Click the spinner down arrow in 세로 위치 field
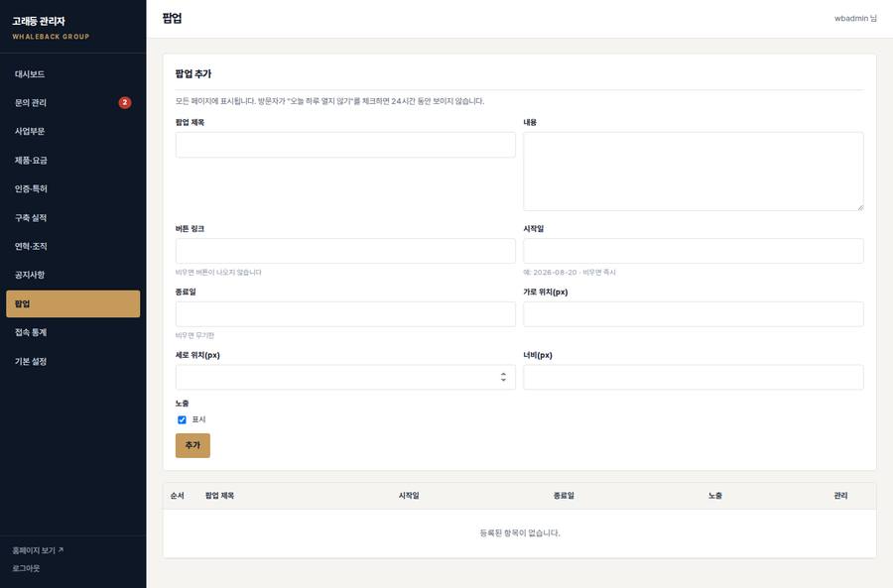Screen dimensions: 893x588 coord(503,380)
